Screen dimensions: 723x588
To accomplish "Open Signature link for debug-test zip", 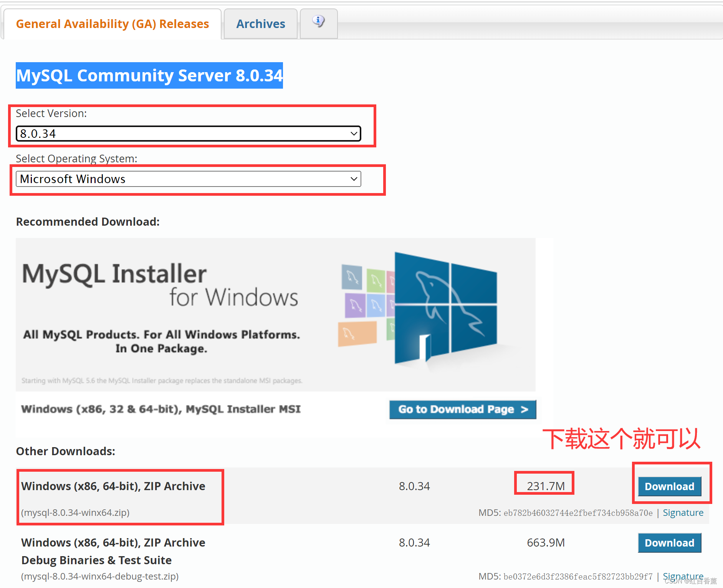I will [x=683, y=576].
